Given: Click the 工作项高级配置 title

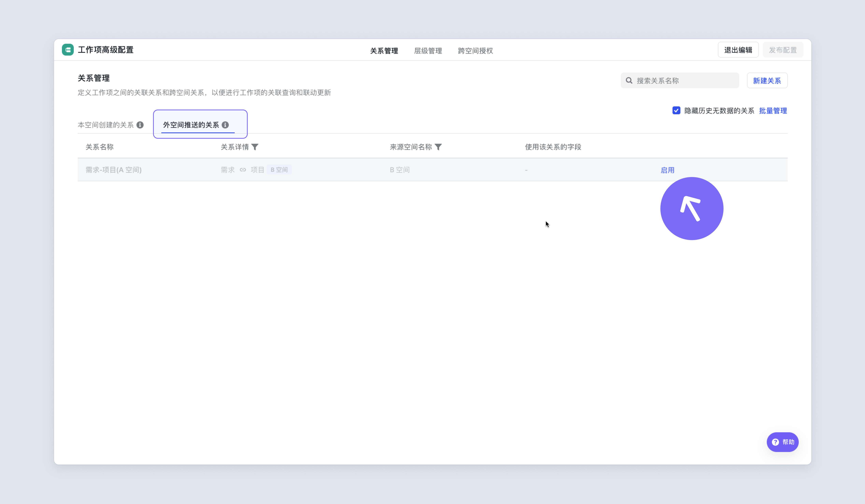Looking at the screenshot, I should (x=105, y=50).
